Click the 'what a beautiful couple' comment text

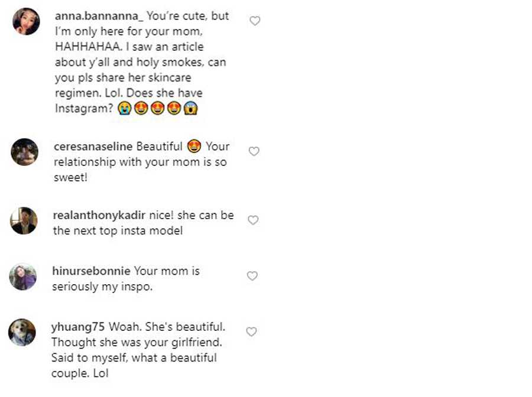(134, 358)
